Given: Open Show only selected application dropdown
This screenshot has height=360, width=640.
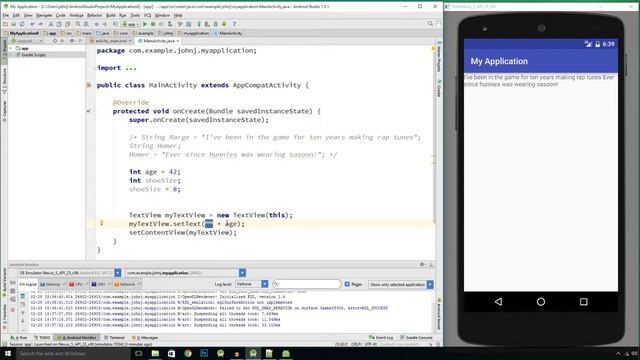Looking at the screenshot, I should (x=401, y=284).
